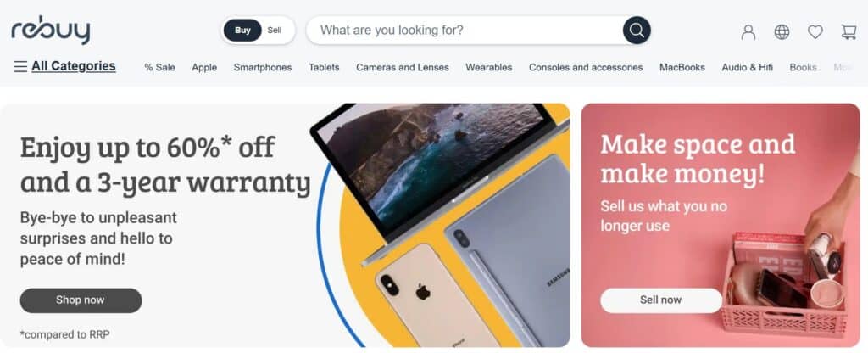
Task: Expand the All Categories menu
Action: point(74,66)
